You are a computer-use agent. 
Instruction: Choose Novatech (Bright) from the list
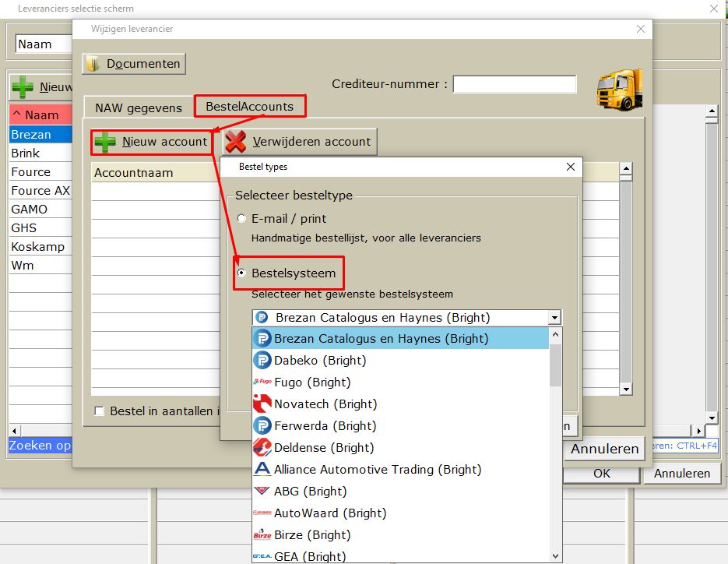(401, 404)
